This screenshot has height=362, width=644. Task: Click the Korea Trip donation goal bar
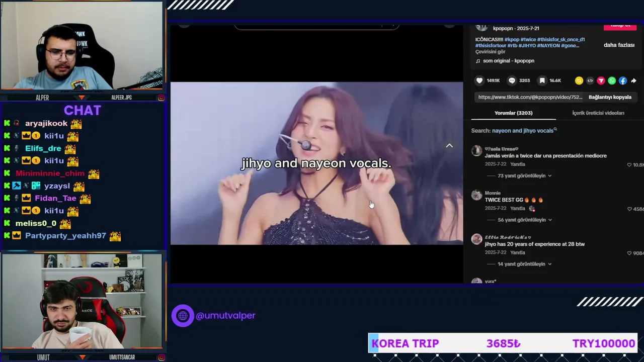tap(503, 343)
